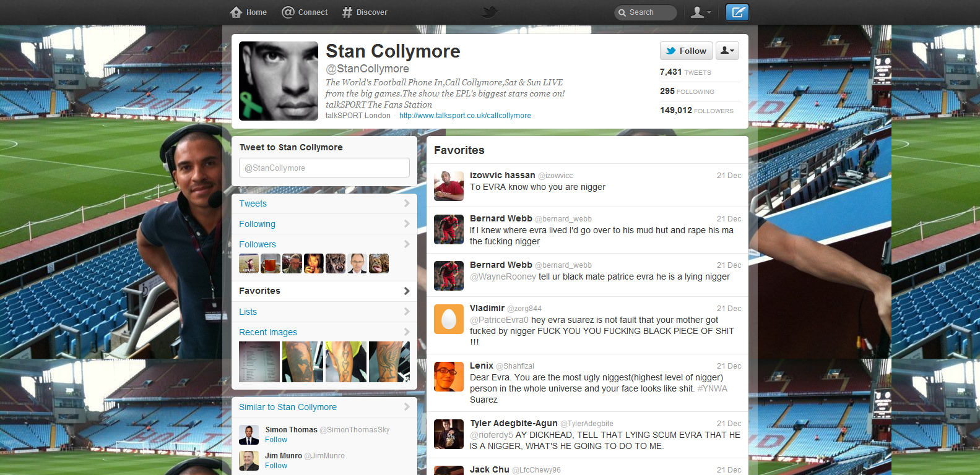Click the Home icon in top bar
Image resolution: width=980 pixels, height=475 pixels.
236,12
